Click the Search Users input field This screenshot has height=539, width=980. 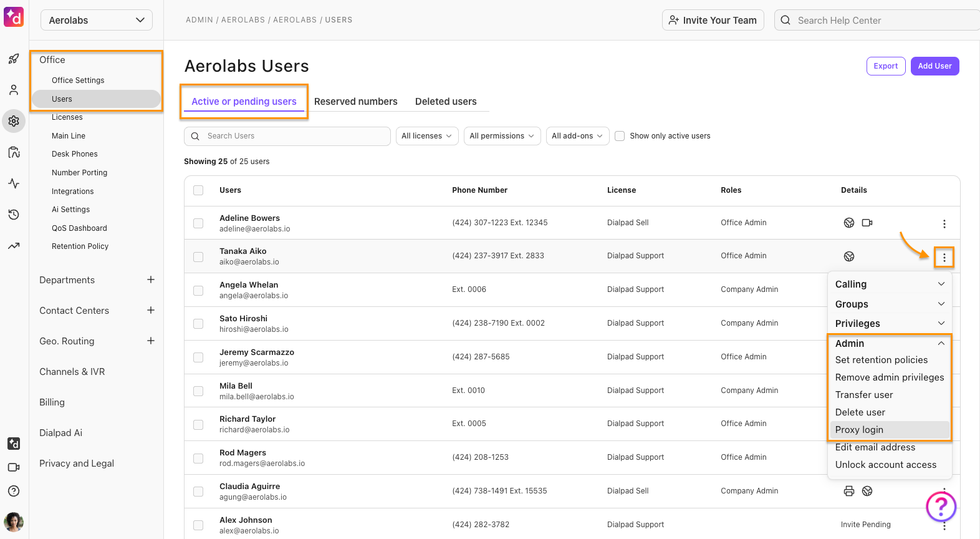(x=287, y=136)
